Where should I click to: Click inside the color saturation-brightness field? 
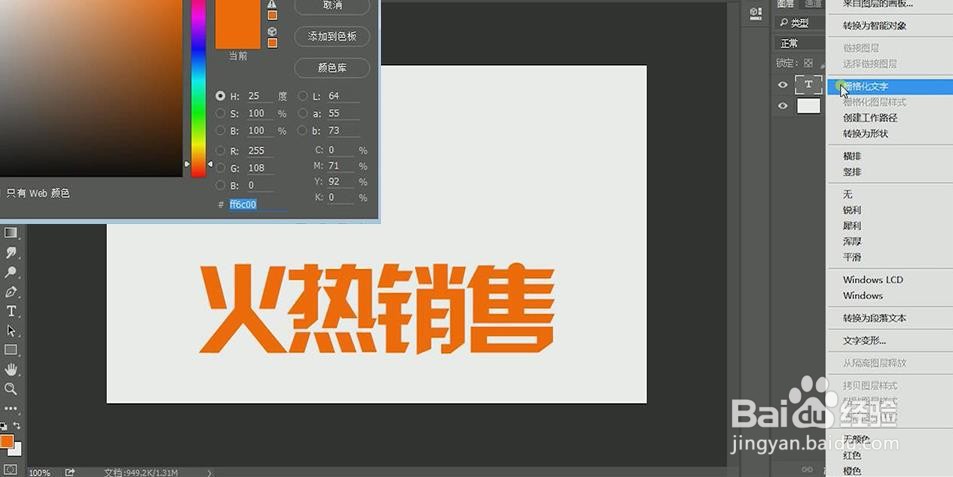91,88
